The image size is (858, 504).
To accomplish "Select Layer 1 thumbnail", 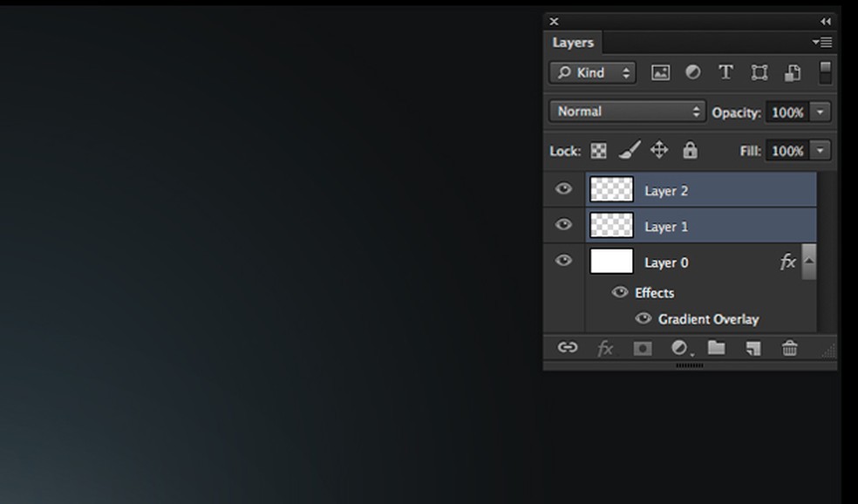I will tap(611, 225).
